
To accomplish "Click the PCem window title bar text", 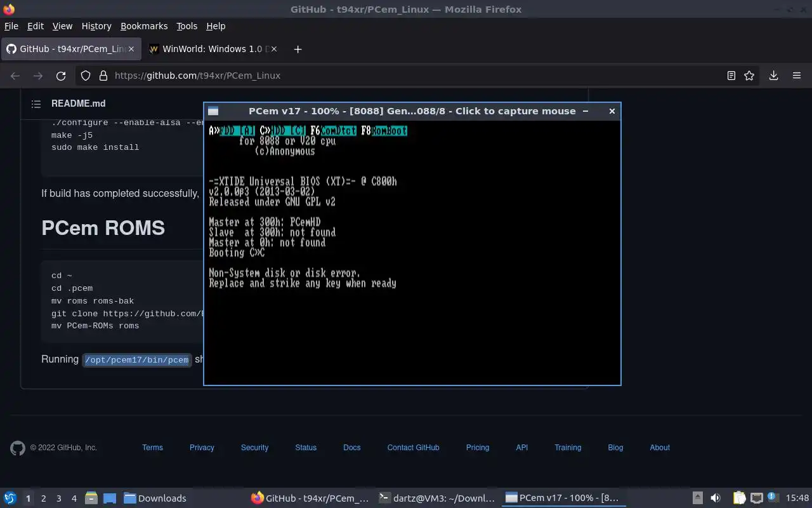I will (x=412, y=111).
